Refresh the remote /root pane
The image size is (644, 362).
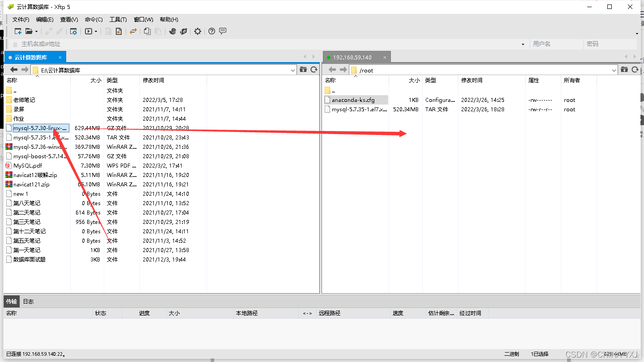pyautogui.click(x=635, y=70)
